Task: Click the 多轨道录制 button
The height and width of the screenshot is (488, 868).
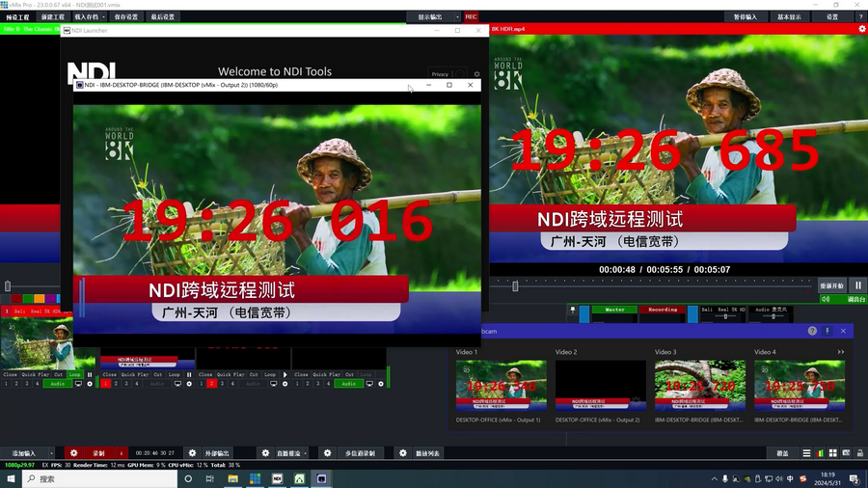Action: 360,452
